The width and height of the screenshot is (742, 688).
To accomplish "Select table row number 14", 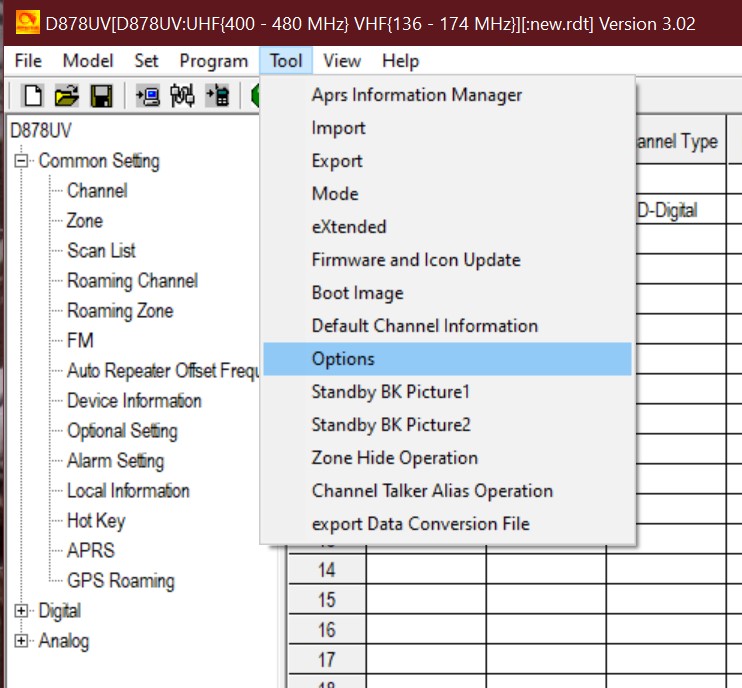I will tap(327, 569).
